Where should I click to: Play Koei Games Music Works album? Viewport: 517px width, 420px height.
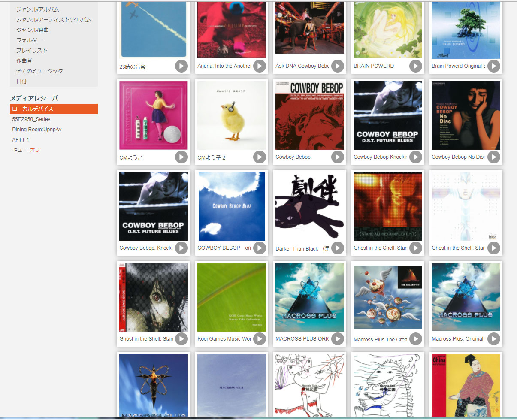(x=260, y=339)
